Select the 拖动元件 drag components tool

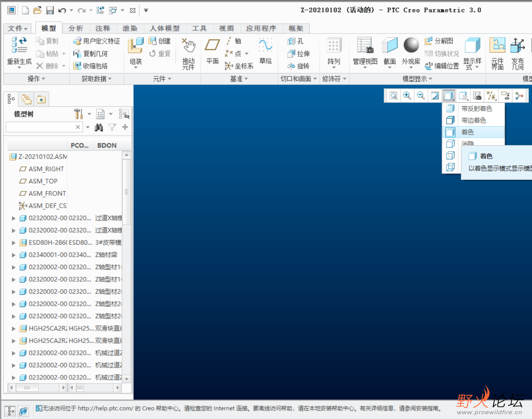pyautogui.click(x=188, y=54)
